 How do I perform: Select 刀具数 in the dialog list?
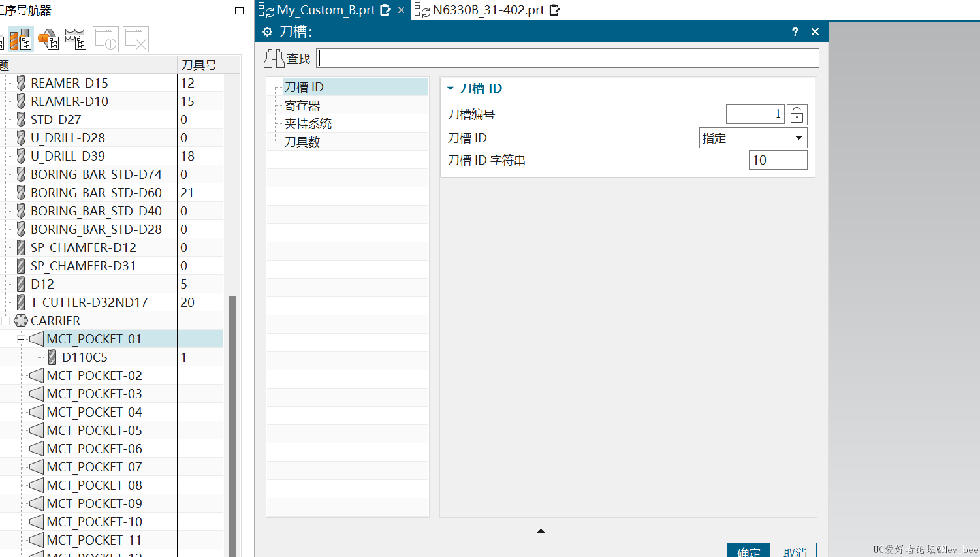tap(302, 142)
